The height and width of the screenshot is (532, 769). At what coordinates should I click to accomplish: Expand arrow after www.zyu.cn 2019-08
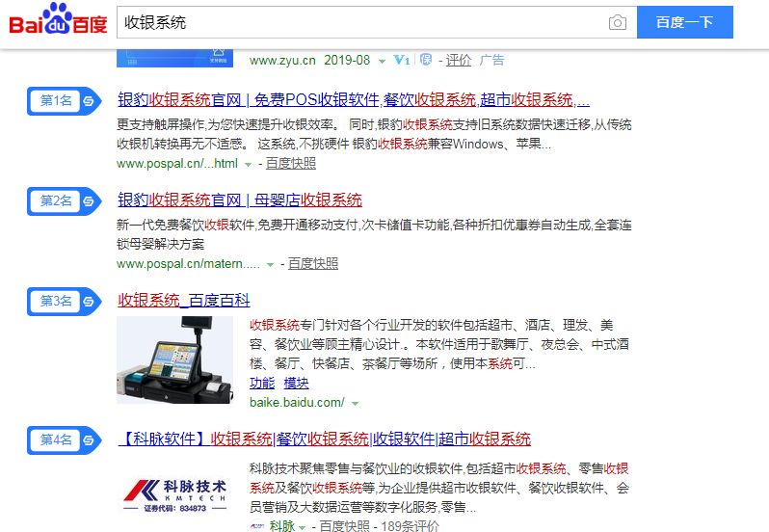point(382,62)
